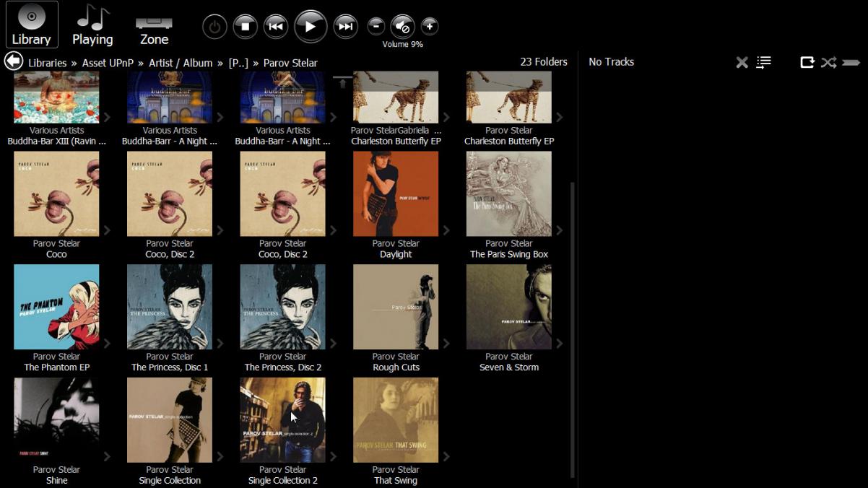Toggle shuffle mode in playlist panel
The image size is (868, 488).
(828, 63)
